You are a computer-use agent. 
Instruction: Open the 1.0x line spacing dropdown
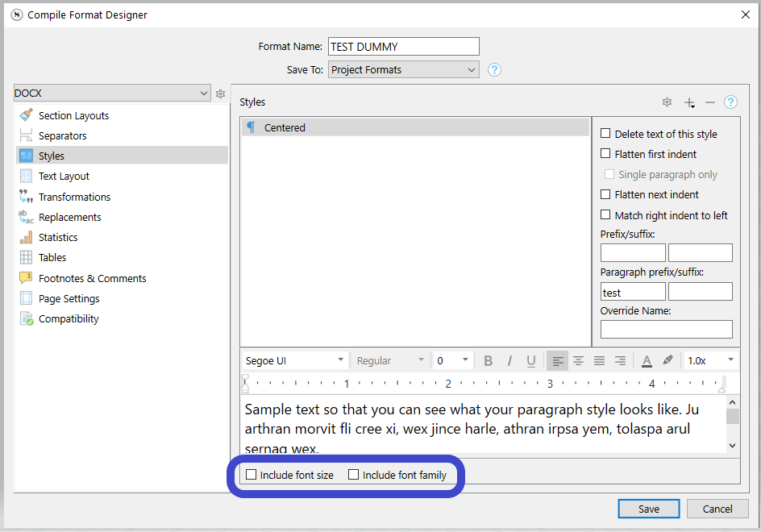pos(710,360)
